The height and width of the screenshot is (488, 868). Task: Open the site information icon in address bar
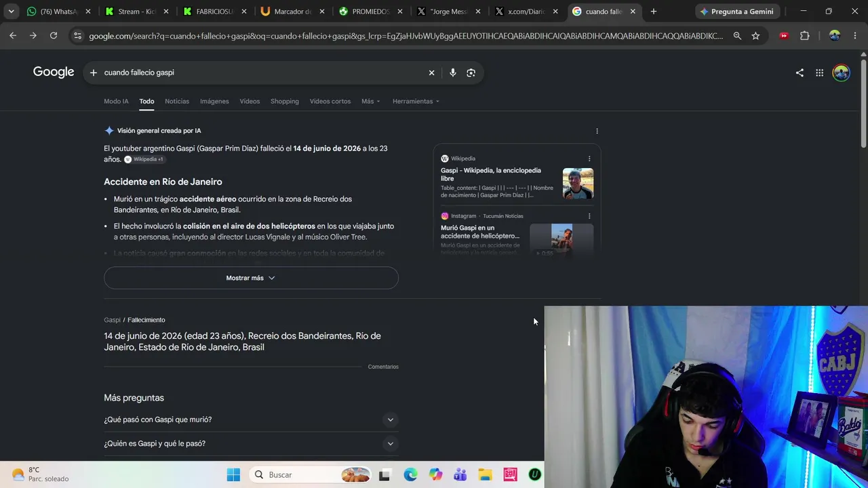point(77,36)
